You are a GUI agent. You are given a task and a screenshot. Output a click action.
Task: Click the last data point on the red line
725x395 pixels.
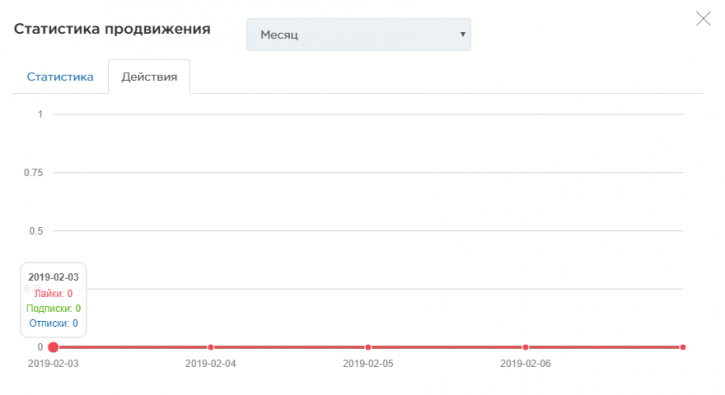pos(682,347)
